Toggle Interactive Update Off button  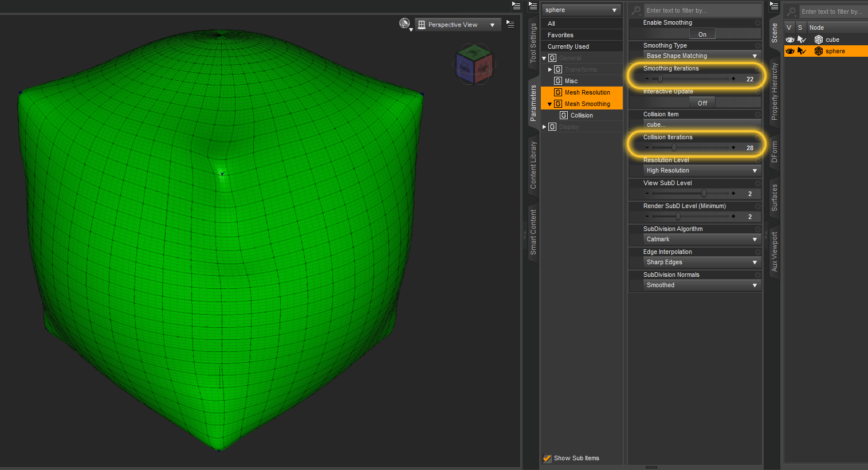pos(702,103)
